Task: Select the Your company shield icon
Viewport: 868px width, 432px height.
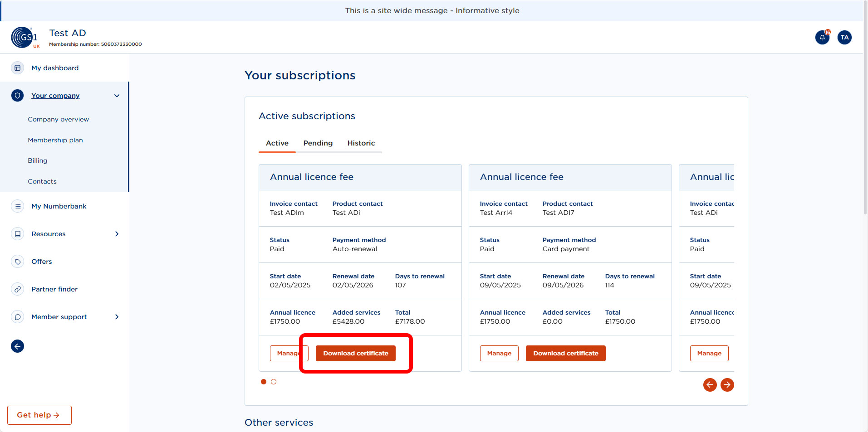Action: pos(17,95)
